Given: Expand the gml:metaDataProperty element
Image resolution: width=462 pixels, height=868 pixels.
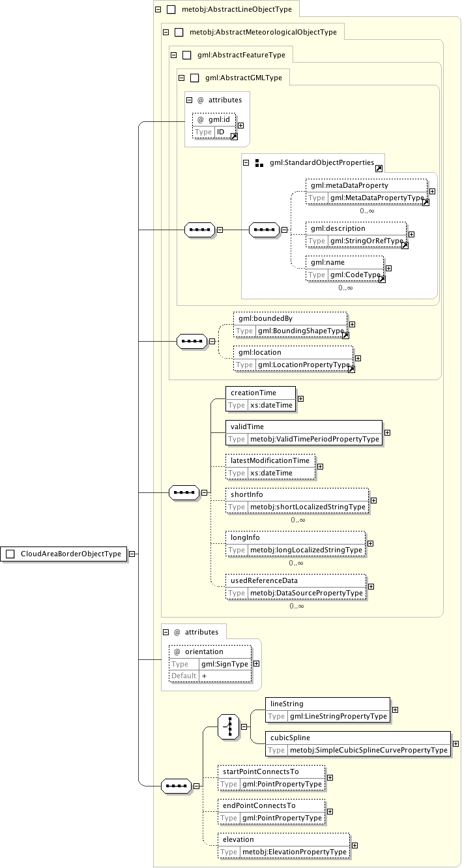Looking at the screenshot, I should 432,192.
